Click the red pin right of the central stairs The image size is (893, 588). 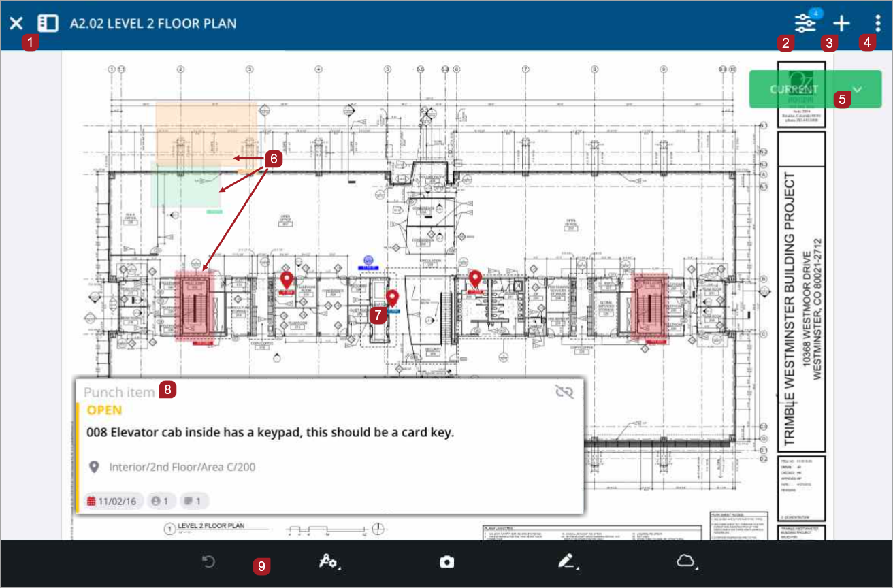pyautogui.click(x=475, y=278)
